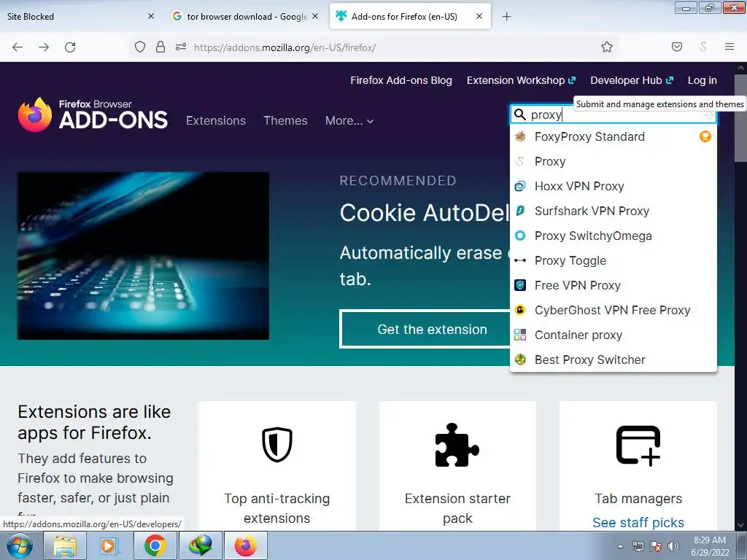The height and width of the screenshot is (560, 747).
Task: Open a new tab with plus button
Action: [x=506, y=17]
